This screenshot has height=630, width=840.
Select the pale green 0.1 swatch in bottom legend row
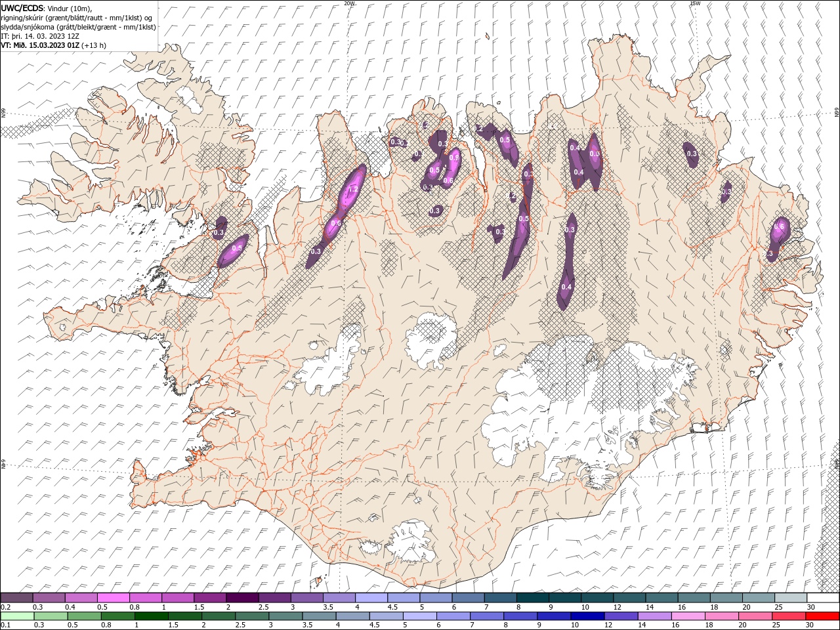(17, 617)
